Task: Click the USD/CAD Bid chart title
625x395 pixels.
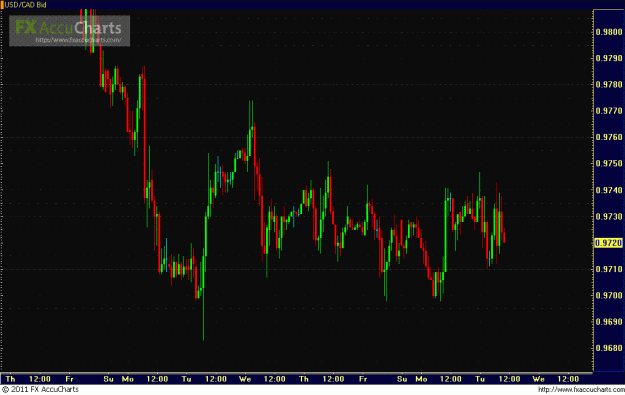Action: [x=26, y=5]
